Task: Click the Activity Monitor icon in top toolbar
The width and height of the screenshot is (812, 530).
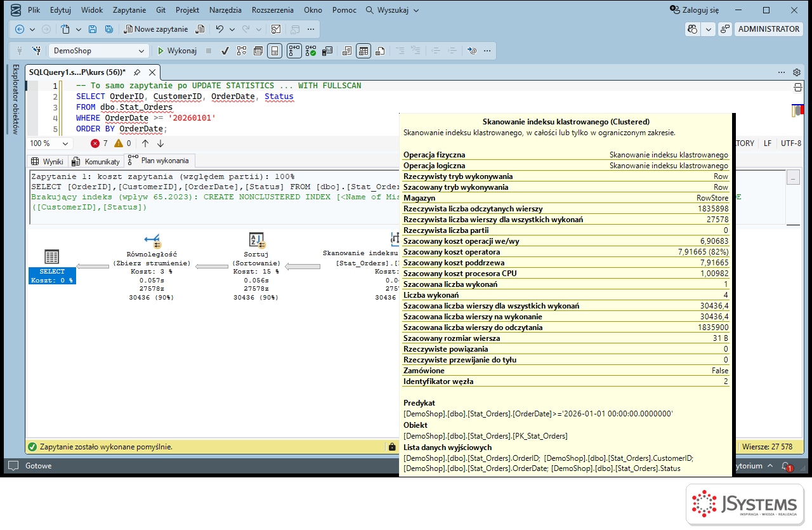Action: pyautogui.click(x=276, y=29)
